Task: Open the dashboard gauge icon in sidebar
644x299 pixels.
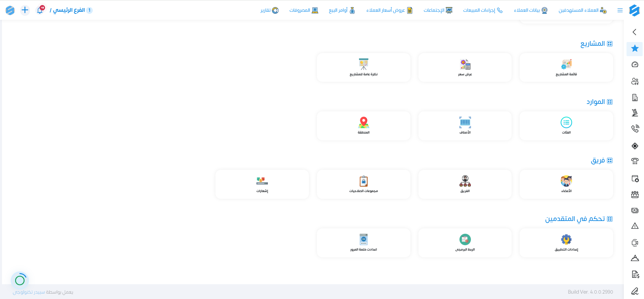Action: (x=635, y=65)
